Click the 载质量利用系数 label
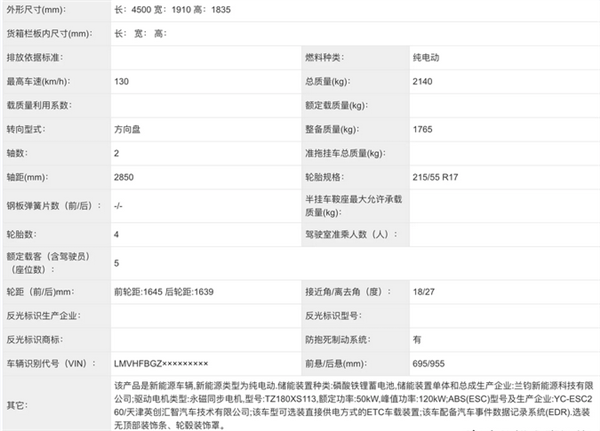The width and height of the screenshot is (600, 431). tap(39, 105)
